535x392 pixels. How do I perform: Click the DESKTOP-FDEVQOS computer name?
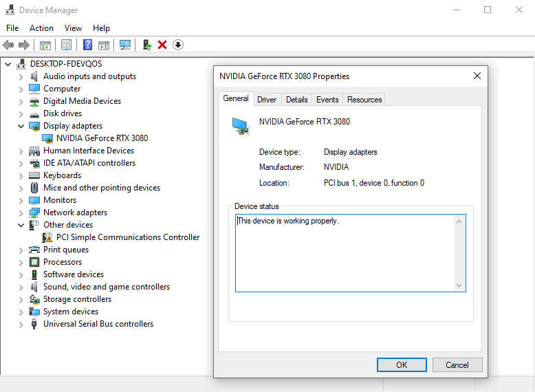click(x=66, y=64)
